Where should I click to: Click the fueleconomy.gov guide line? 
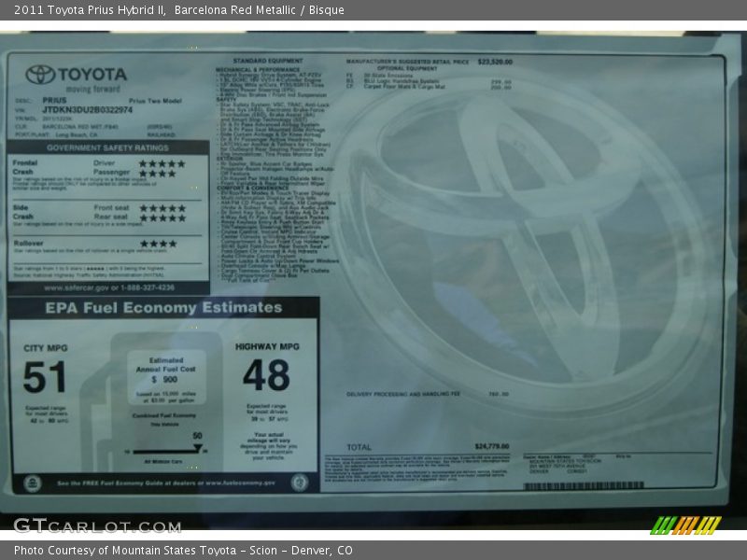pyautogui.click(x=166, y=483)
